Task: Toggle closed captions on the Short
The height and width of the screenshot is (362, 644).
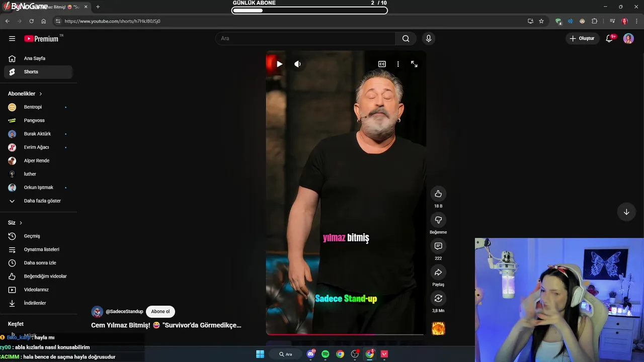Action: 382,64
